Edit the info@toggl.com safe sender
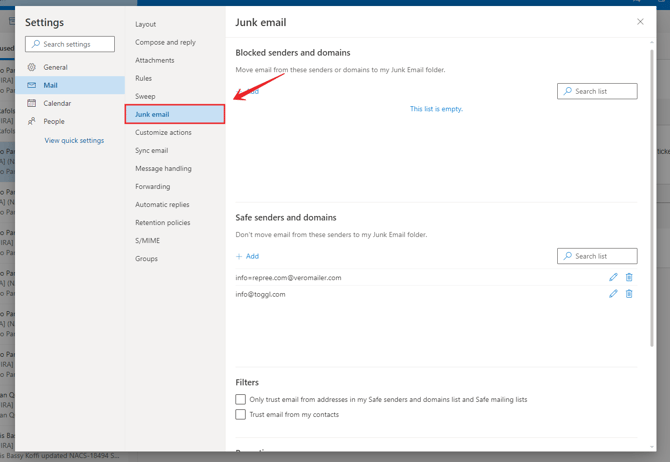This screenshot has height=462, width=670. tap(613, 294)
